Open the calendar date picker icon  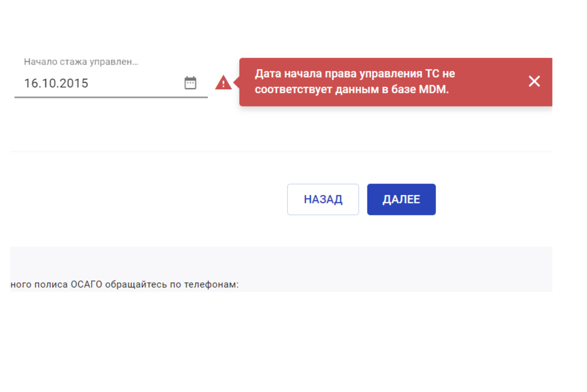[190, 83]
